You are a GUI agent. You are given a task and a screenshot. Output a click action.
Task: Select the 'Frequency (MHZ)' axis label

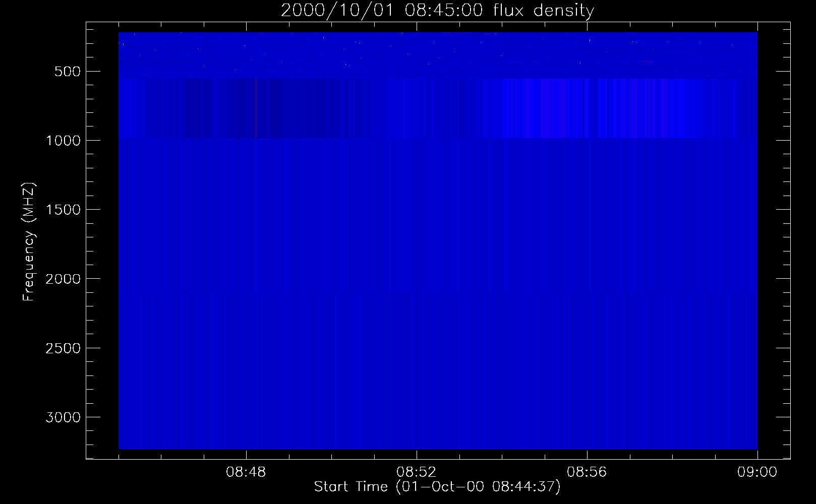tap(29, 242)
